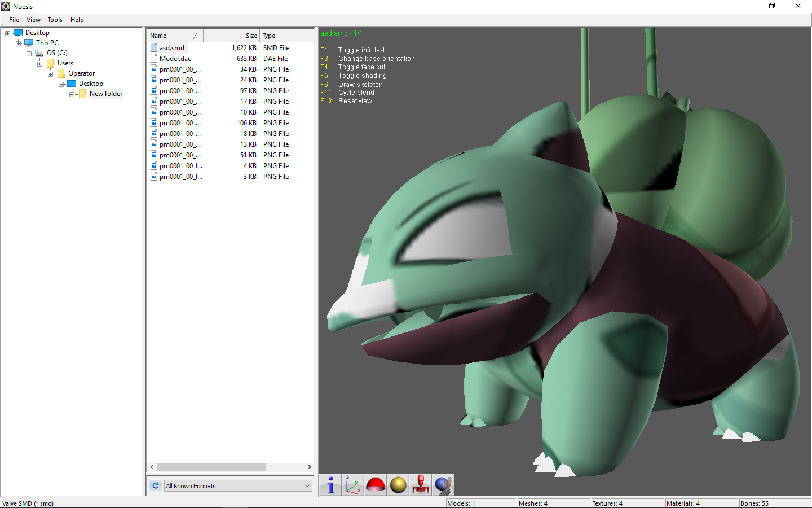Expand the This PC tree node

(x=19, y=43)
